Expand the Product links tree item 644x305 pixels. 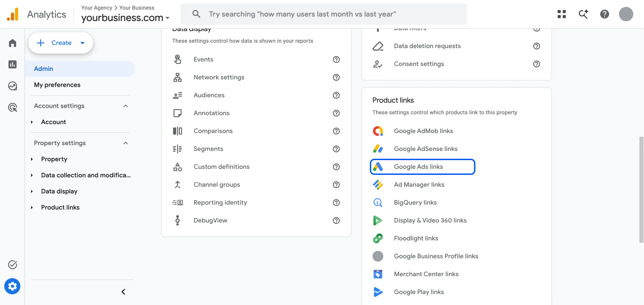[32, 207]
